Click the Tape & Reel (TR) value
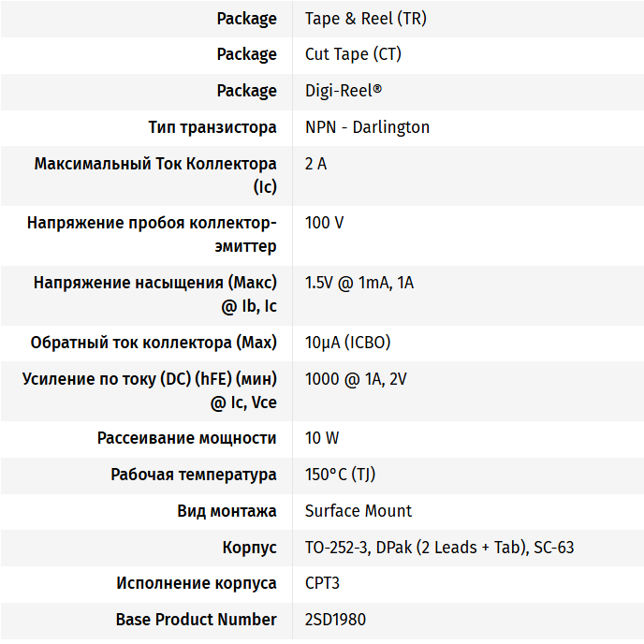 pyautogui.click(x=366, y=19)
